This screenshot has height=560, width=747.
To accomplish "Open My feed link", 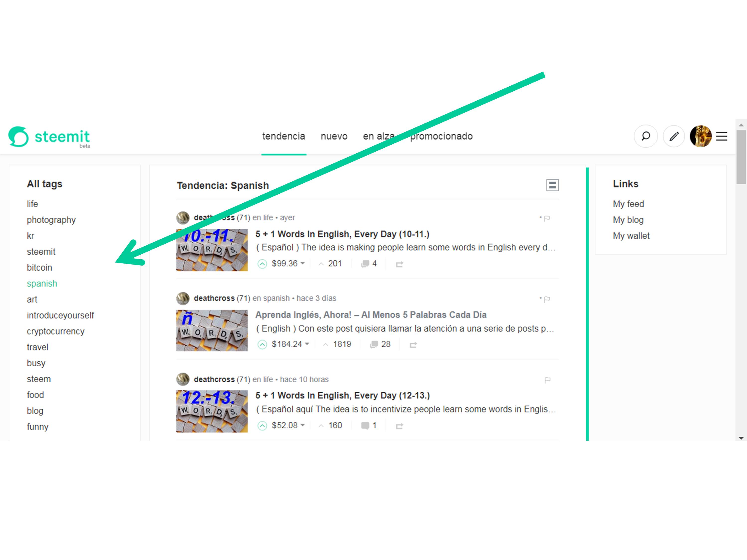I will tap(628, 204).
